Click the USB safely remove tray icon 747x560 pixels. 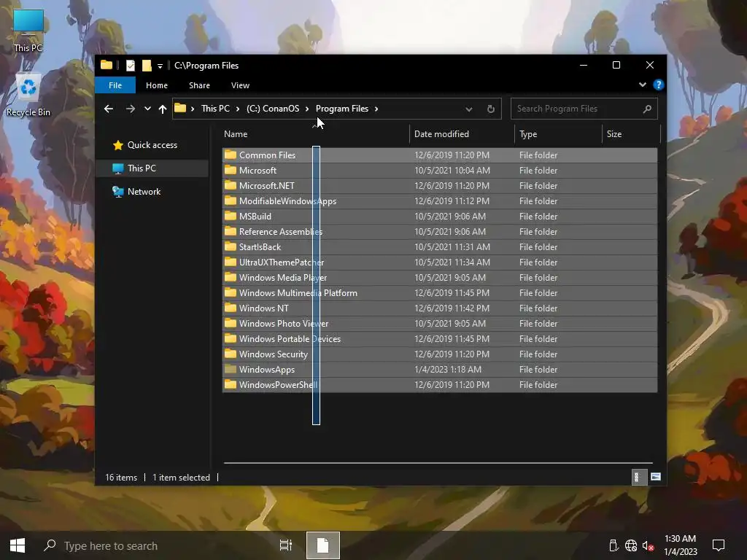614,545
